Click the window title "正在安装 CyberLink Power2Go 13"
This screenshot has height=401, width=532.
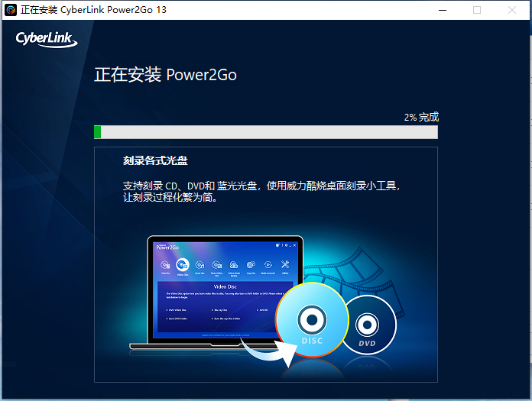pyautogui.click(x=94, y=10)
